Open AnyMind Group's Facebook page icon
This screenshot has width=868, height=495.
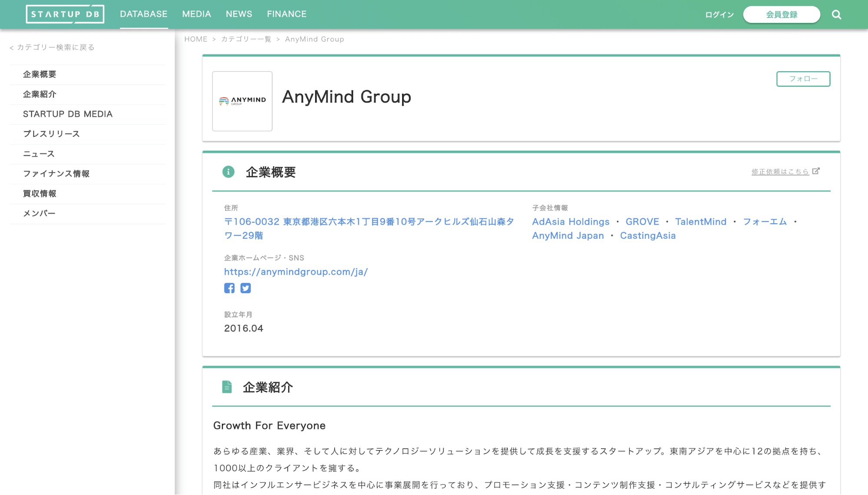(229, 288)
